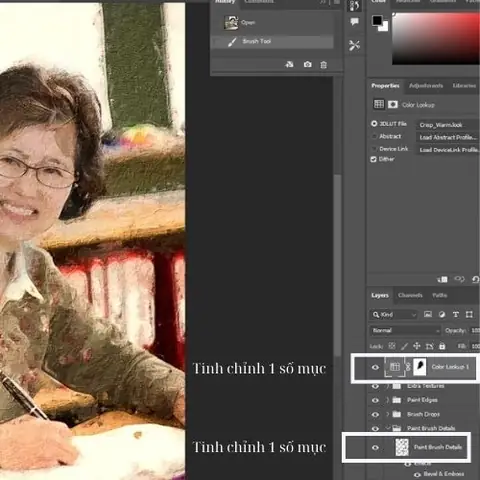Click Brush Drops group folder icon

[397, 414]
